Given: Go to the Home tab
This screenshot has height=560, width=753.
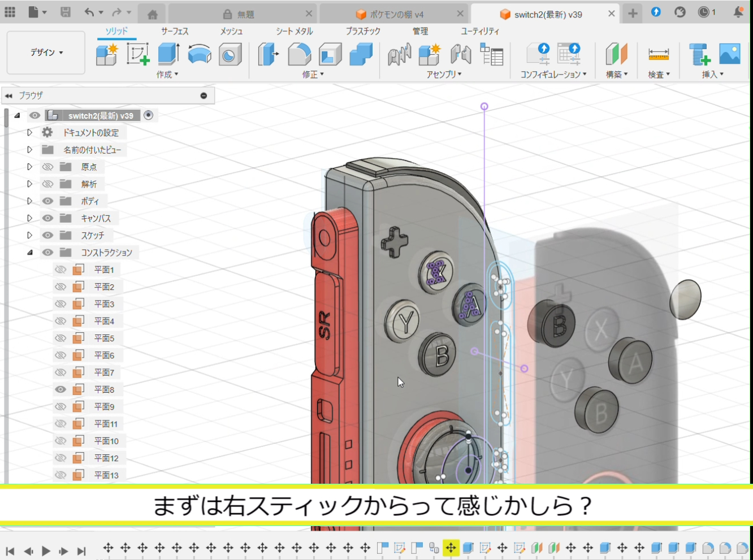Looking at the screenshot, I should [153, 14].
